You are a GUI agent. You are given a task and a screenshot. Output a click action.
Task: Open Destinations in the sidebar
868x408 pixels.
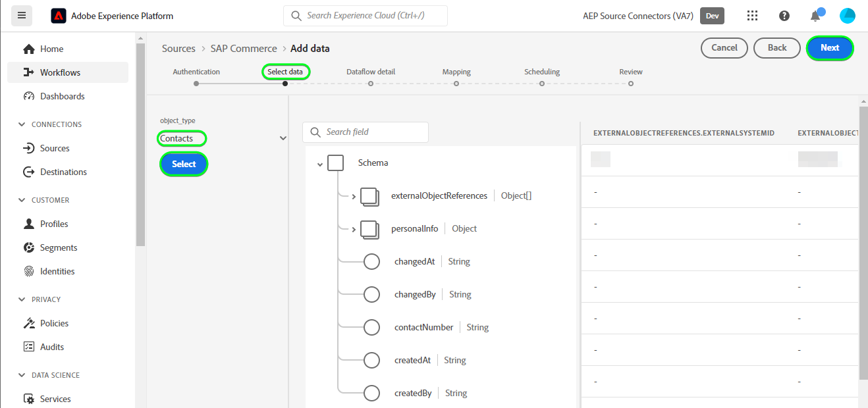point(63,172)
